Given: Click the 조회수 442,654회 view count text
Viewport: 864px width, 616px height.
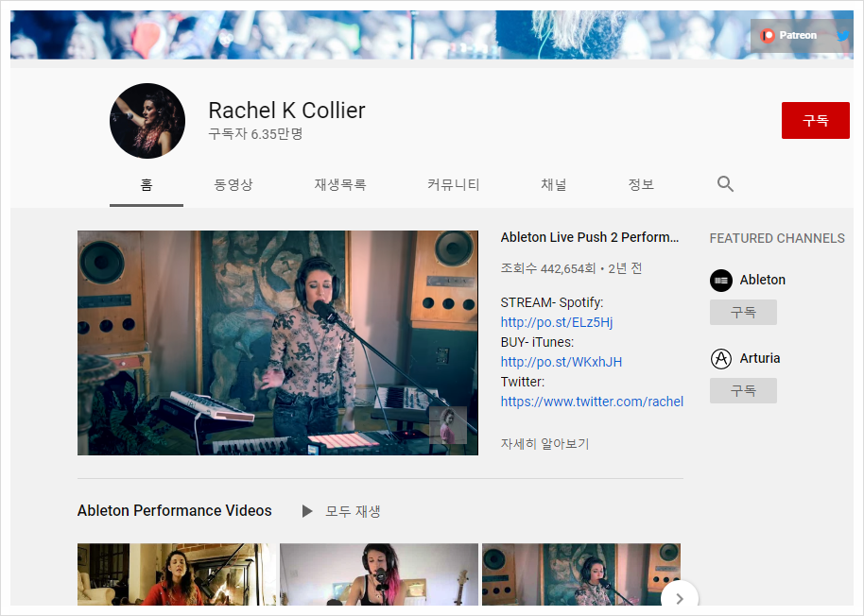Looking at the screenshot, I should coord(547,268).
